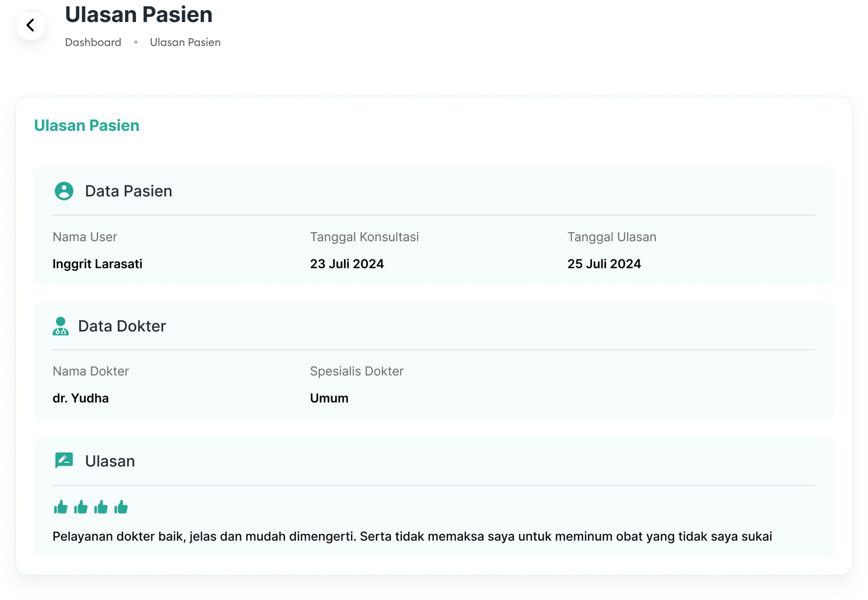
Task: Select the third thumbs-up rating icon
Action: 101,507
